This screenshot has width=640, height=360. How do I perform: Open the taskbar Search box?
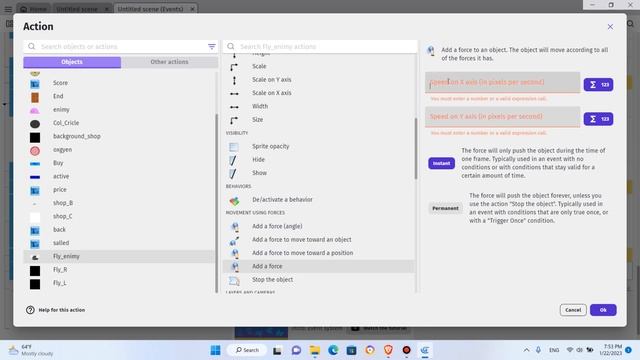pyautogui.click(x=247, y=350)
